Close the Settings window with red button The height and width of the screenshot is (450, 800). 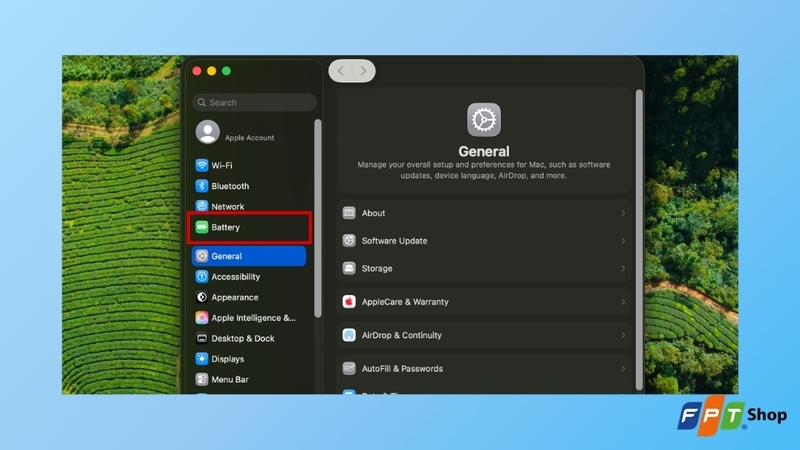[197, 71]
